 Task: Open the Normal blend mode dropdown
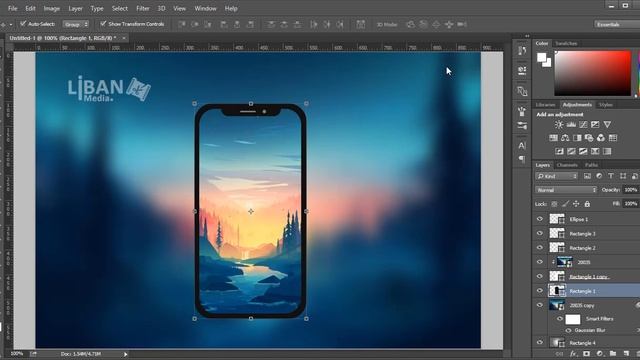click(x=566, y=190)
